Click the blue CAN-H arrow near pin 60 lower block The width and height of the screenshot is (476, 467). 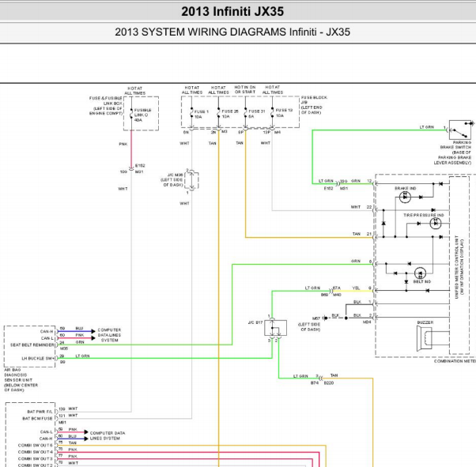coord(73,439)
